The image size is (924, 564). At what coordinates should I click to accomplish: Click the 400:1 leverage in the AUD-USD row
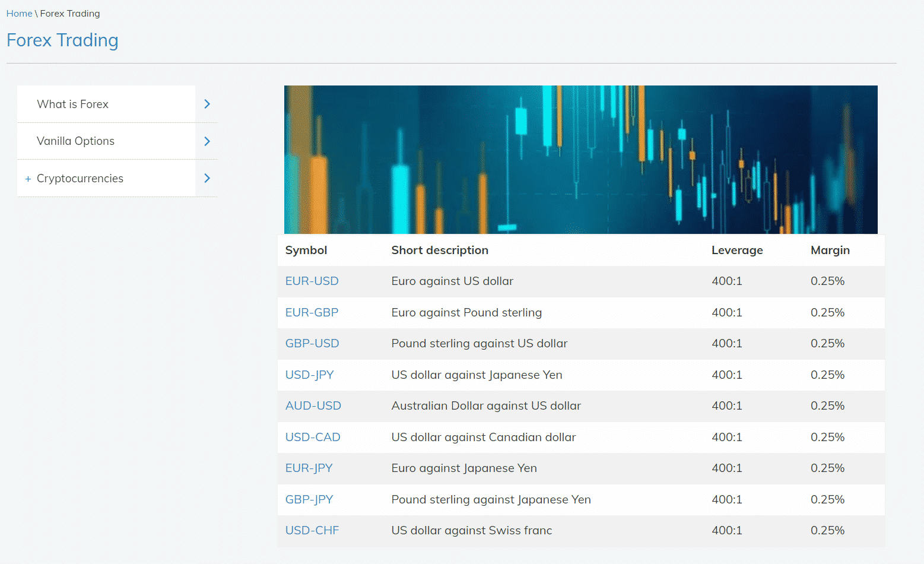(727, 406)
